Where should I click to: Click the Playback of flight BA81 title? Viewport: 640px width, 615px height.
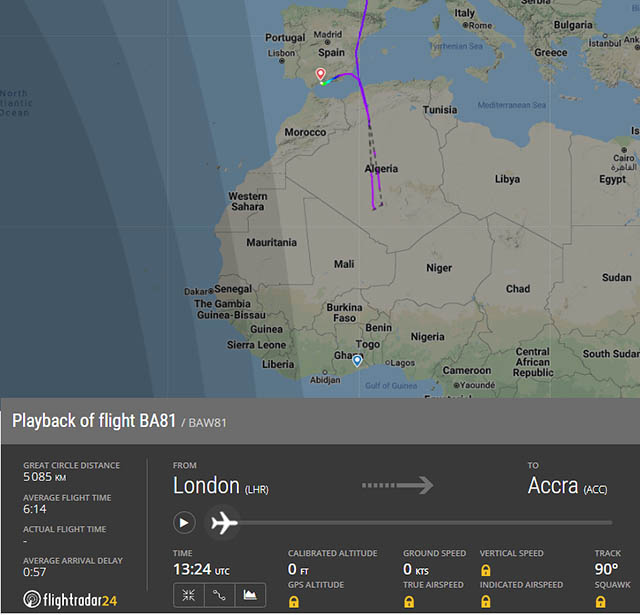(x=95, y=421)
